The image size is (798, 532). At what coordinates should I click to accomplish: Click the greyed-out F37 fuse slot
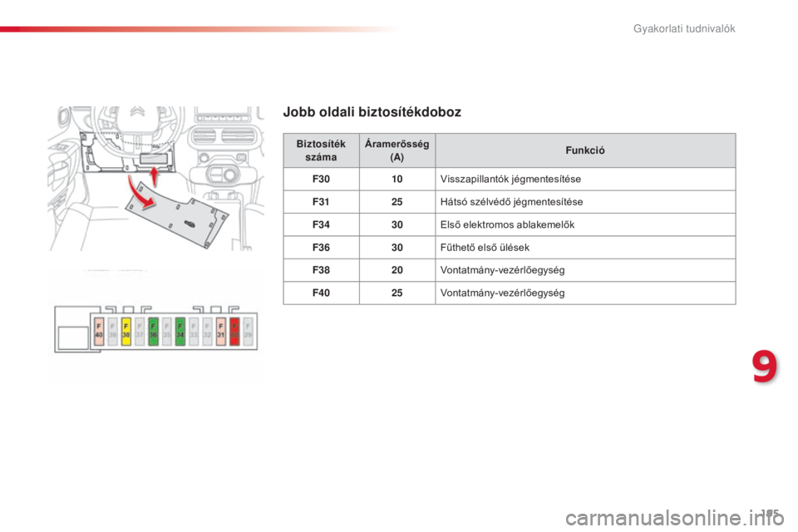pyautogui.click(x=140, y=332)
